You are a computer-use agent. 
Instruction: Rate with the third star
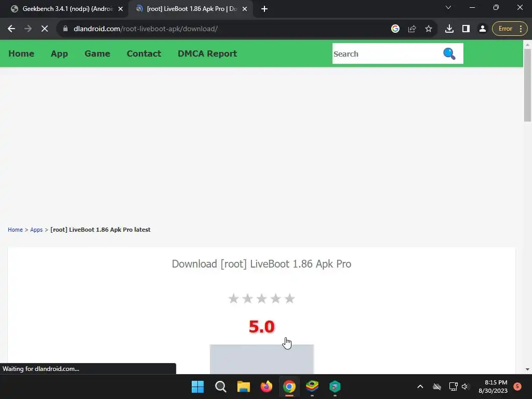tap(262, 299)
